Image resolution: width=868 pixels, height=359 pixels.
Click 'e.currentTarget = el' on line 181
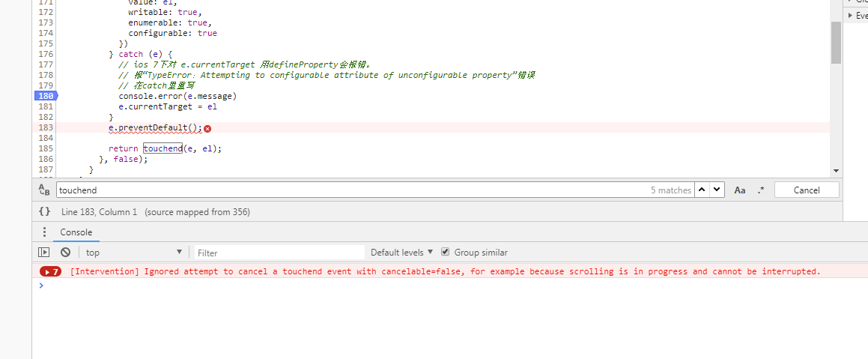168,107
